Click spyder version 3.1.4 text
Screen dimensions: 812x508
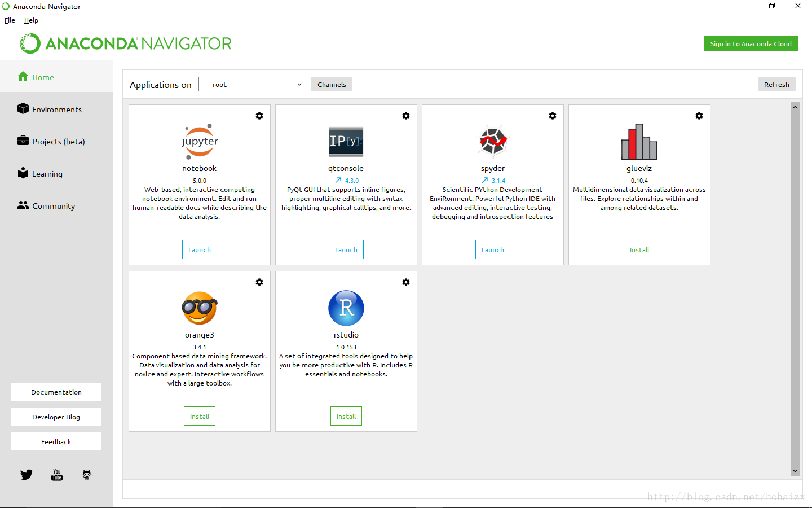click(x=498, y=181)
